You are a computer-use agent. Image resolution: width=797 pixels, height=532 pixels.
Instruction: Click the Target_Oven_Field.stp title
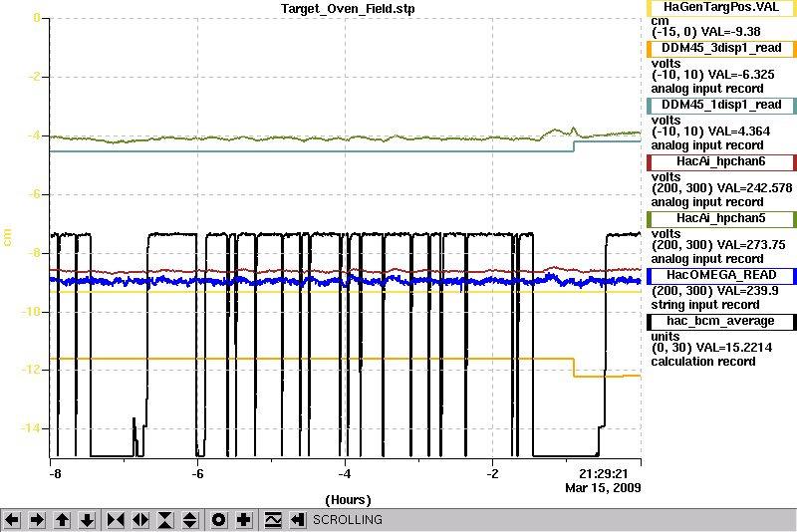tap(348, 9)
